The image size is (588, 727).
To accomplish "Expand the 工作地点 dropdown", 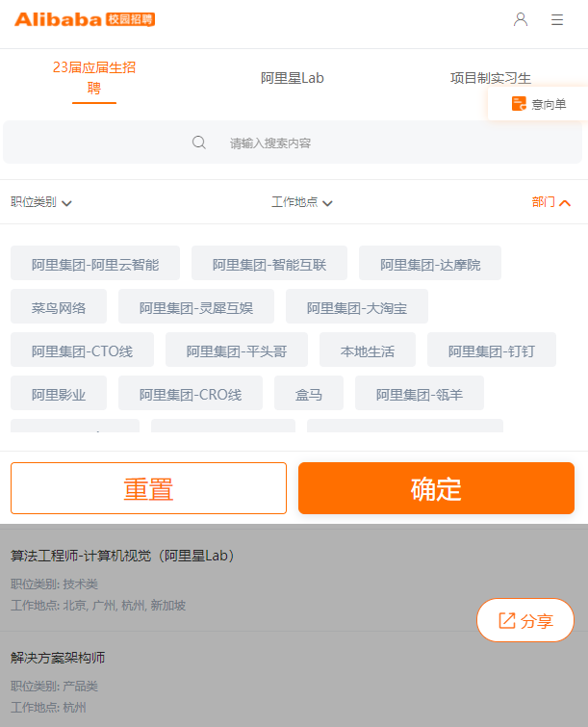I will (x=301, y=202).
